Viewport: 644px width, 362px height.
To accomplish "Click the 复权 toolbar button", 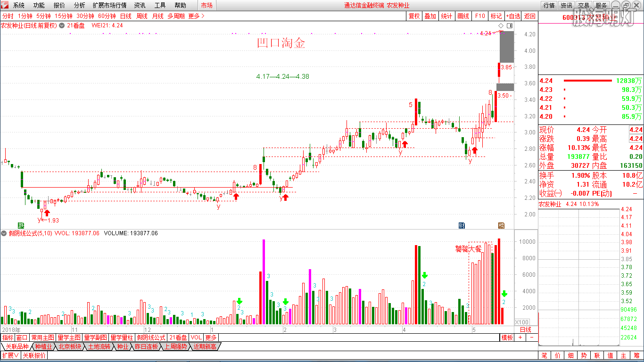I will 414,16.
